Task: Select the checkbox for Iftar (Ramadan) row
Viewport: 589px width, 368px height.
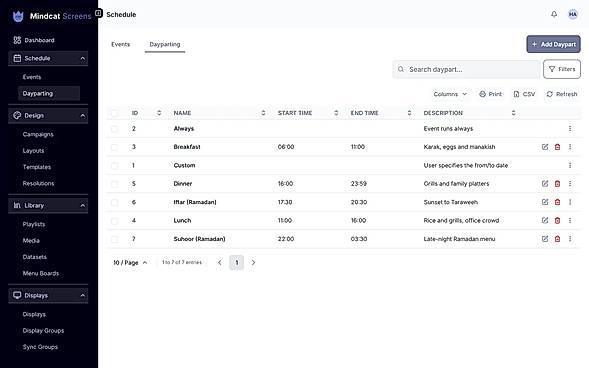Action: tap(115, 202)
